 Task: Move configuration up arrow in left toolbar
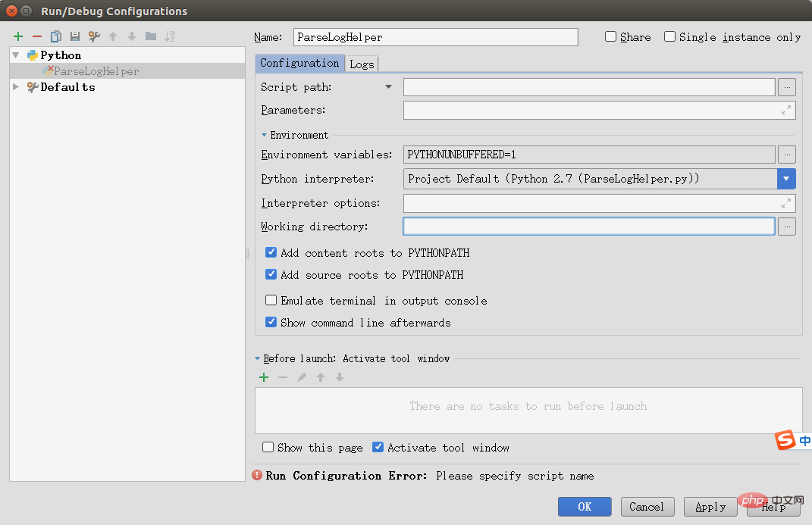click(x=113, y=36)
